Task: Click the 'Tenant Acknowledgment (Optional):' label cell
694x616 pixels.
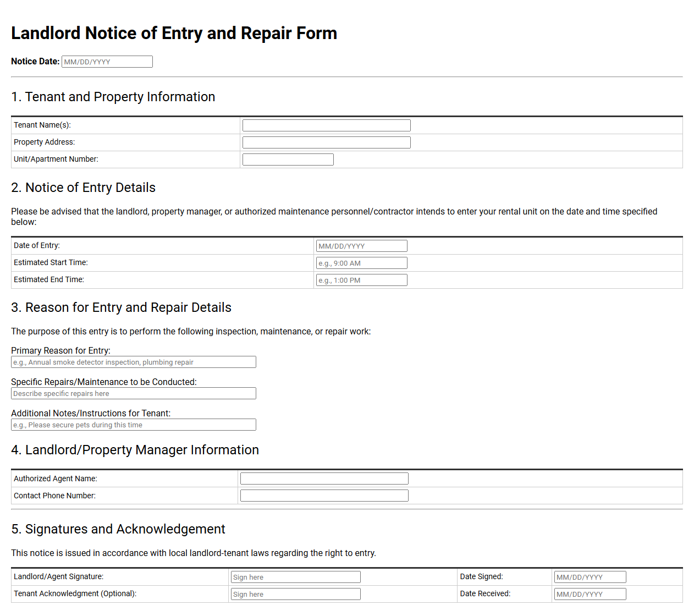Action: (120, 594)
